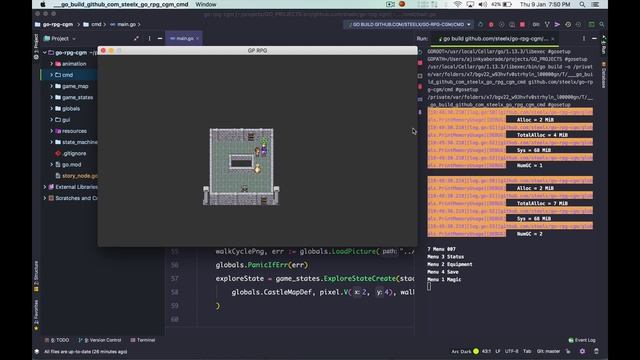Click the green toolbar icon before search

591,24
